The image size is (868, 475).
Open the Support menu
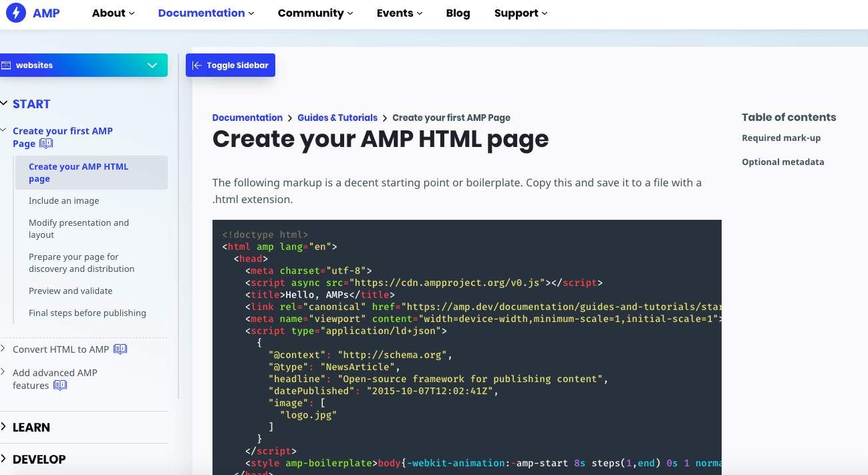coord(521,13)
